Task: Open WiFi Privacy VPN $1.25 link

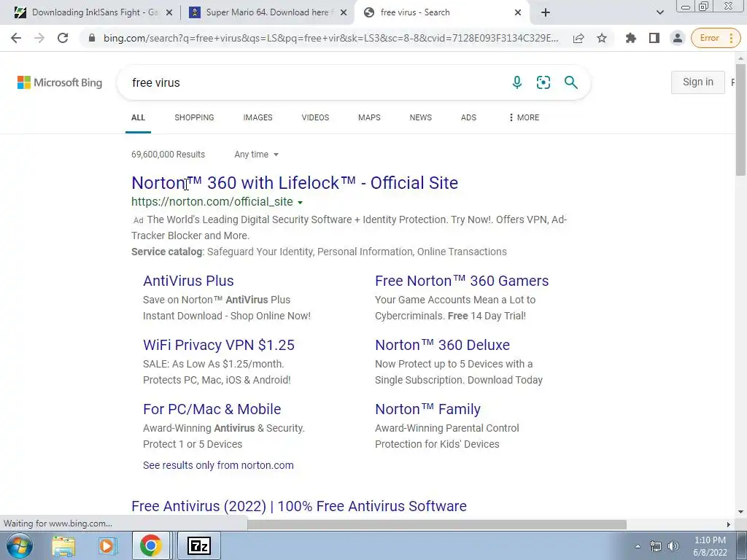Action: [219, 345]
